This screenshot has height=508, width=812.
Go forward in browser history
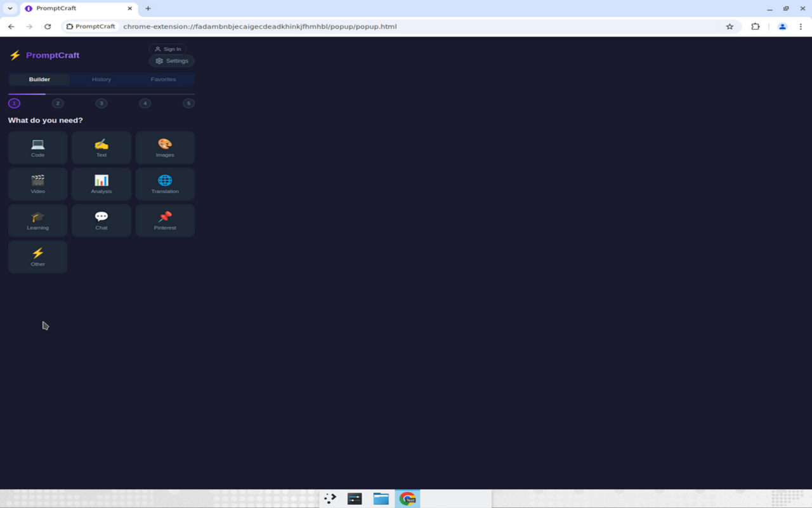coord(29,27)
